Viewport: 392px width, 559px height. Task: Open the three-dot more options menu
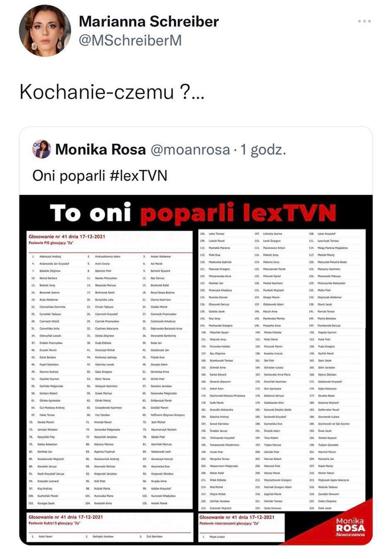364,21
